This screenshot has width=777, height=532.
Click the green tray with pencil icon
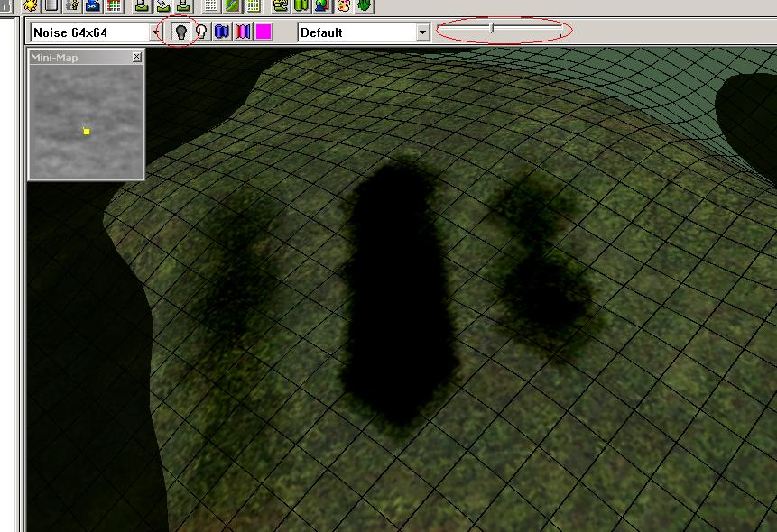(x=162, y=6)
